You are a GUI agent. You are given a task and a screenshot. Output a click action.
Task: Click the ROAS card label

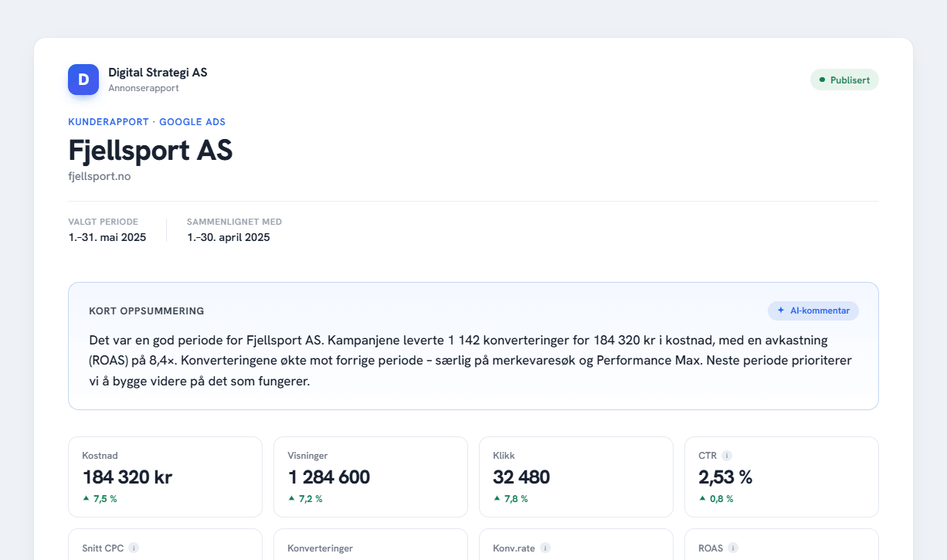pyautogui.click(x=711, y=548)
